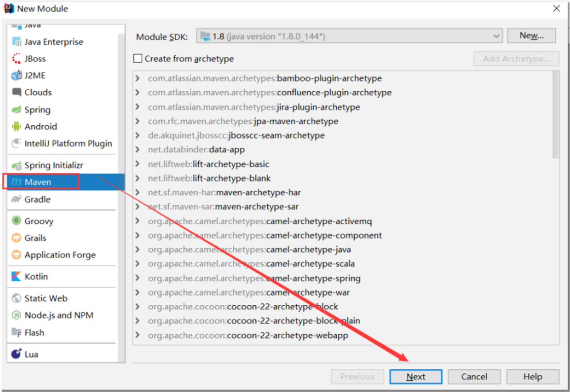The image size is (570, 392).
Task: Click the Static Web globe icon
Action: (x=16, y=298)
